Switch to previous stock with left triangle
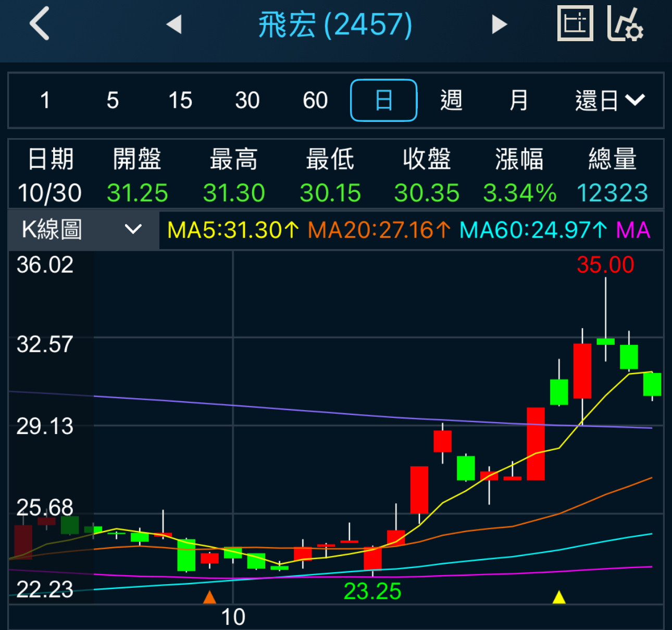The width and height of the screenshot is (672, 630). tap(174, 24)
